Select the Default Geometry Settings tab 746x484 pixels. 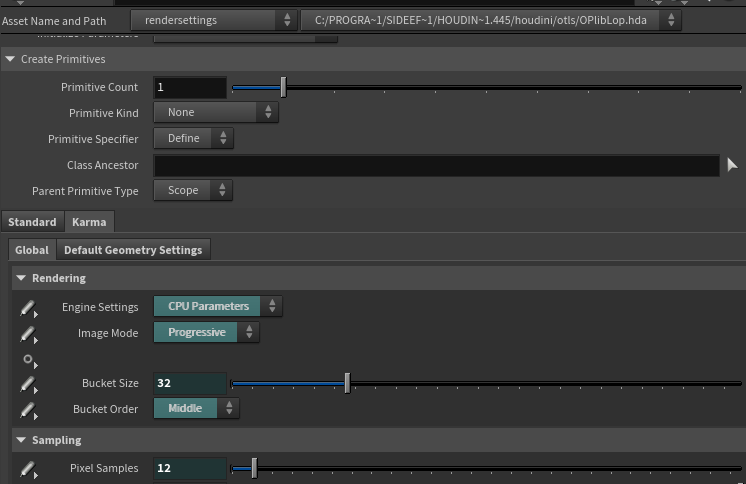(x=133, y=250)
